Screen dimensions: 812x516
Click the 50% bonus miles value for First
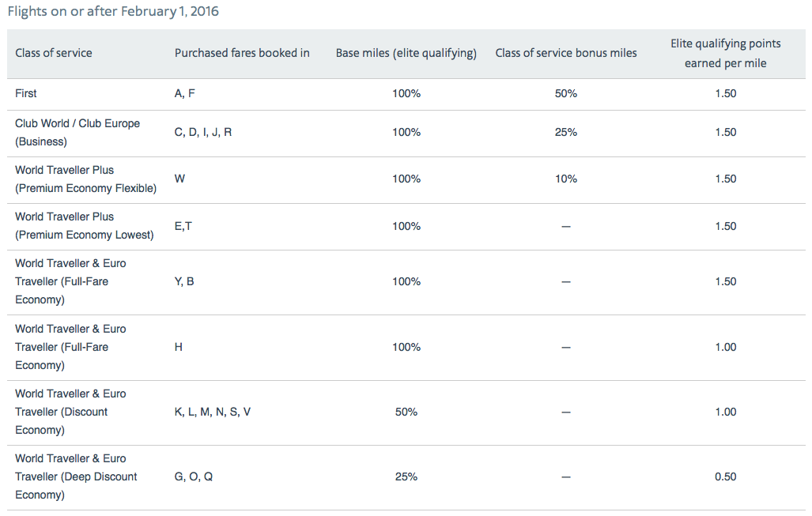point(566,93)
